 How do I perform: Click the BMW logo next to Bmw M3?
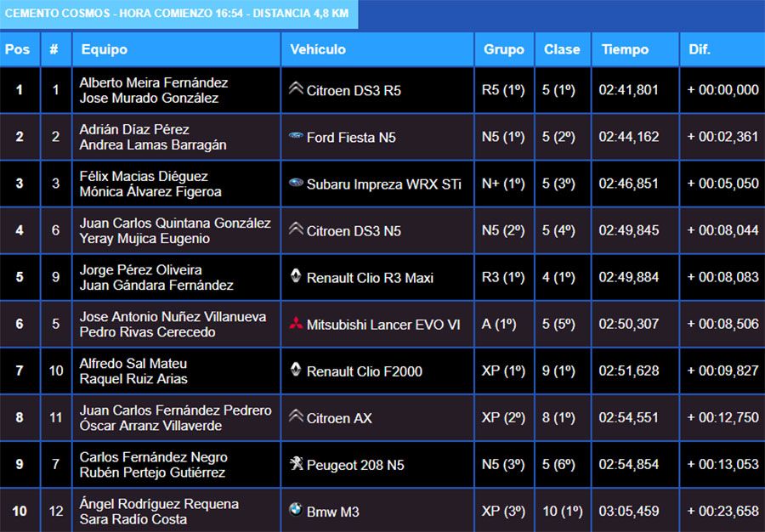click(x=296, y=511)
